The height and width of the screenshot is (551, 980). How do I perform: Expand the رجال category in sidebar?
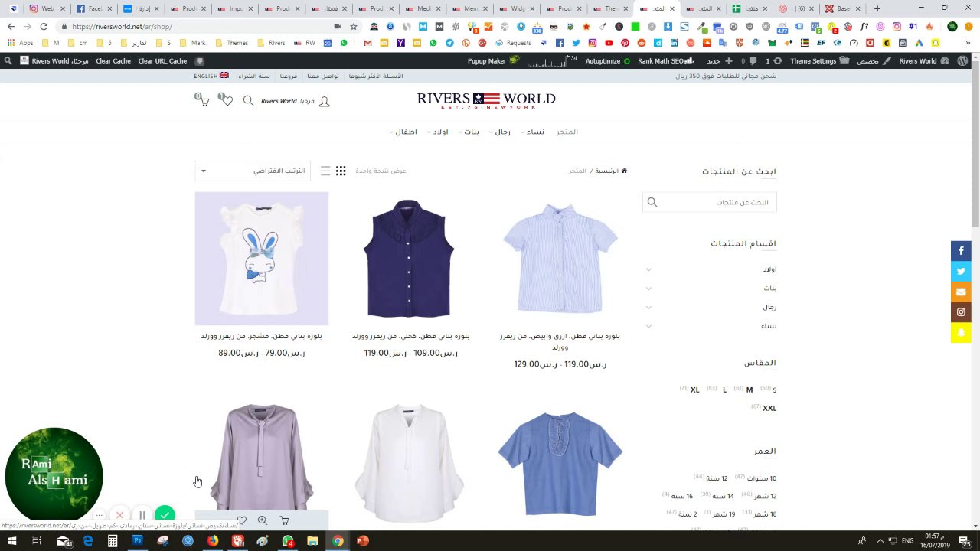(648, 308)
